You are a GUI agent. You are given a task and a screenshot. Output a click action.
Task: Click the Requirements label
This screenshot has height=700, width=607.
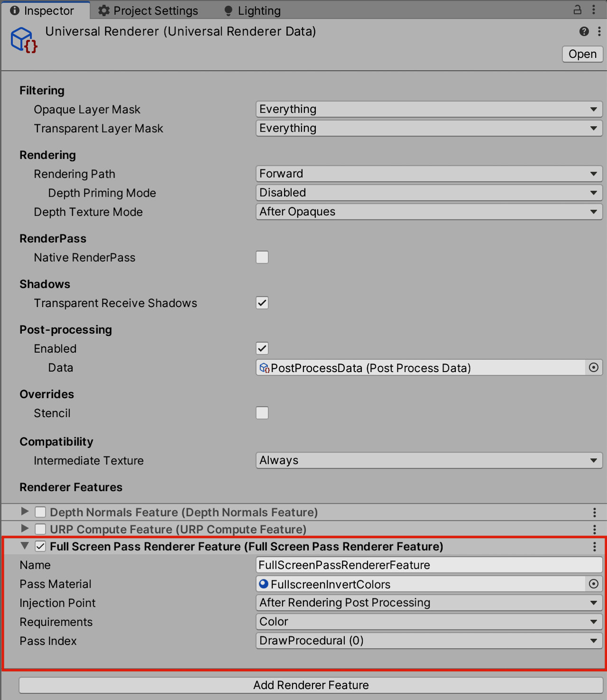pos(56,622)
